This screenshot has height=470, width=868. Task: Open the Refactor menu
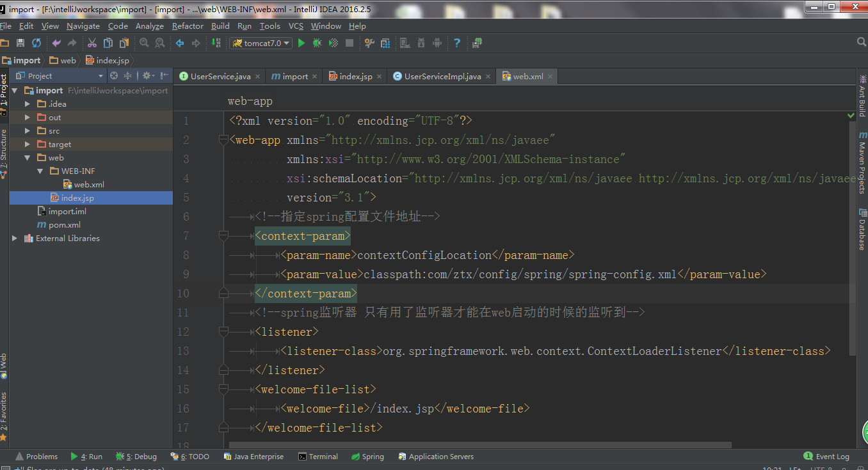click(x=187, y=26)
